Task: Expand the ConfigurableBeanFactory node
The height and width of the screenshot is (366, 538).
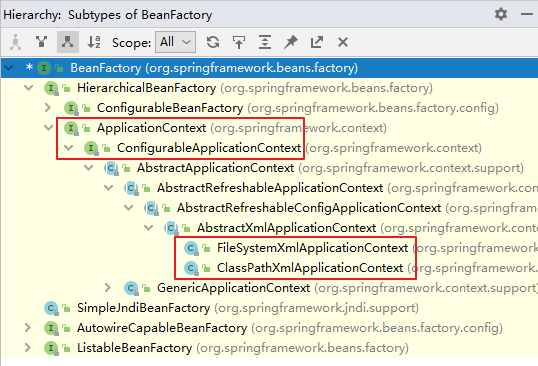Action: pos(48,108)
